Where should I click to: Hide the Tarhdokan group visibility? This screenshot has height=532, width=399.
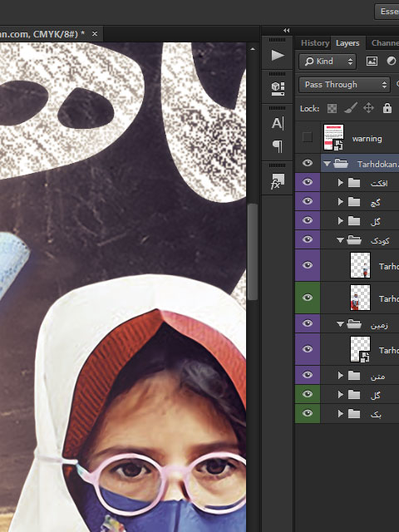click(x=308, y=163)
